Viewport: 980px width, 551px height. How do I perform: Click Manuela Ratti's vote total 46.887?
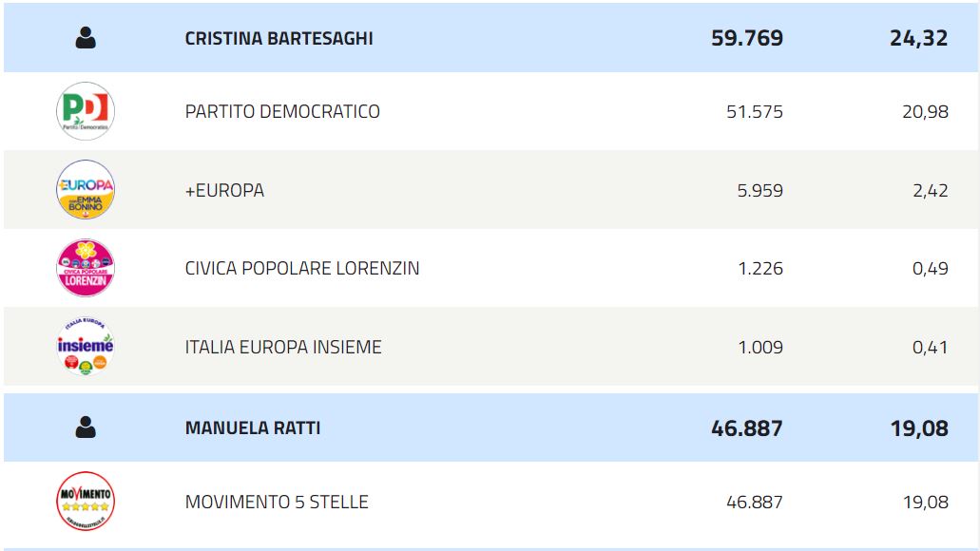(747, 428)
